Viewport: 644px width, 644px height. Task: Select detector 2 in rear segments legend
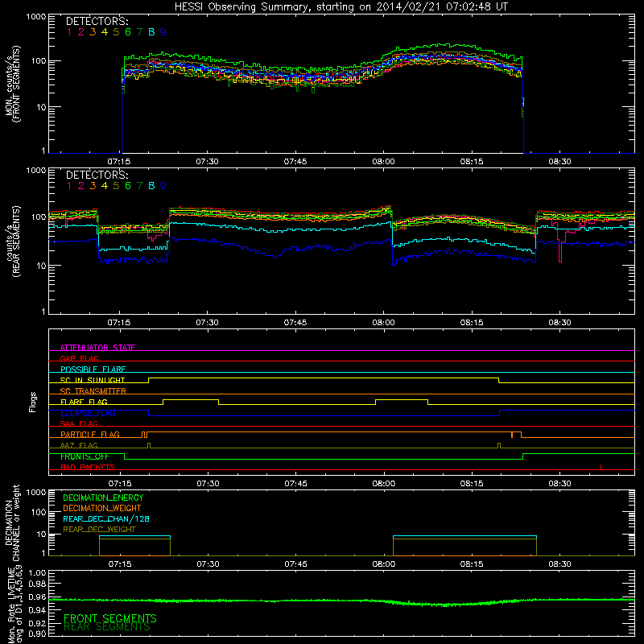pos(81,186)
